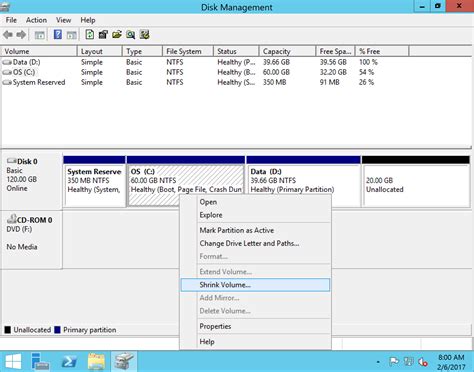Select the Data (D:) partition block
Screen dimensions: 474x372
tap(303, 182)
